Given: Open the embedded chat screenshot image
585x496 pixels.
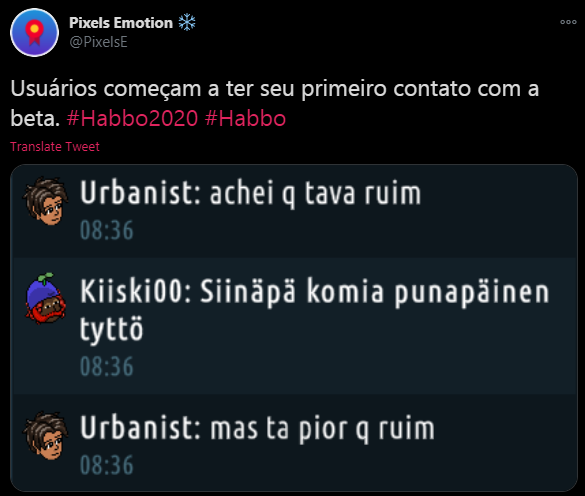Looking at the screenshot, I should 294,328.
